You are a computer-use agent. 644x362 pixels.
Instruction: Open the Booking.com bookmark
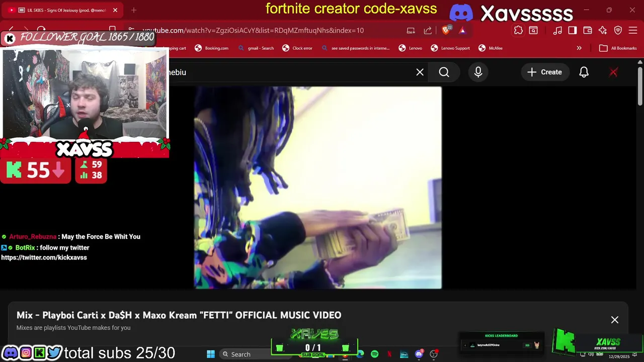click(211, 48)
